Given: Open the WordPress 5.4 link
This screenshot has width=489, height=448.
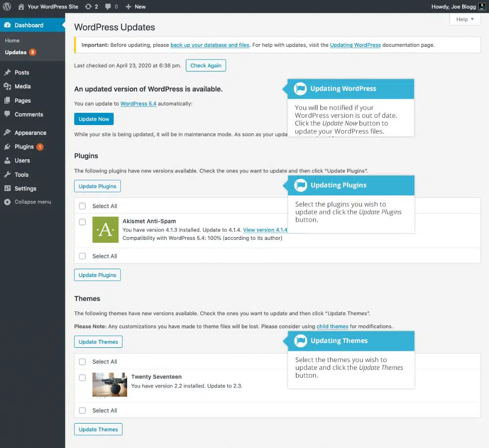Looking at the screenshot, I should (x=138, y=104).
